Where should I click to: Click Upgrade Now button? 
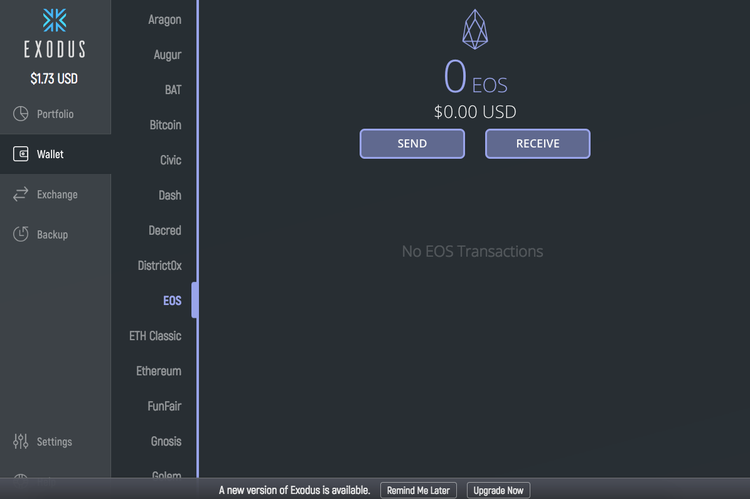[498, 490]
